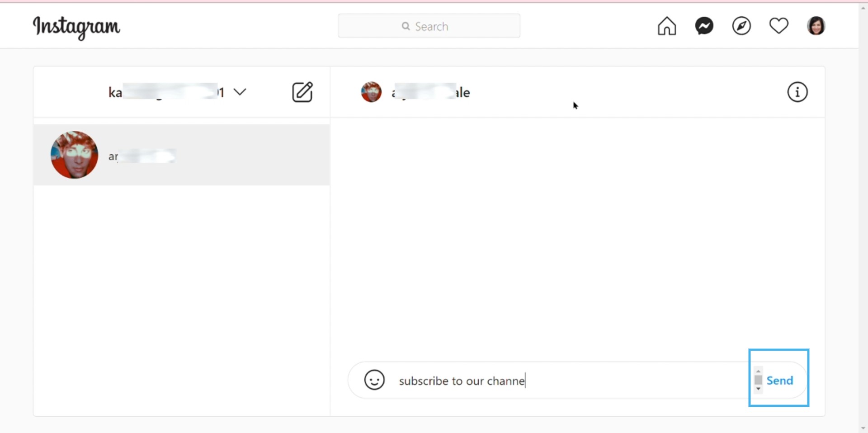
Task: Open the Activity heart icon
Action: (x=779, y=26)
